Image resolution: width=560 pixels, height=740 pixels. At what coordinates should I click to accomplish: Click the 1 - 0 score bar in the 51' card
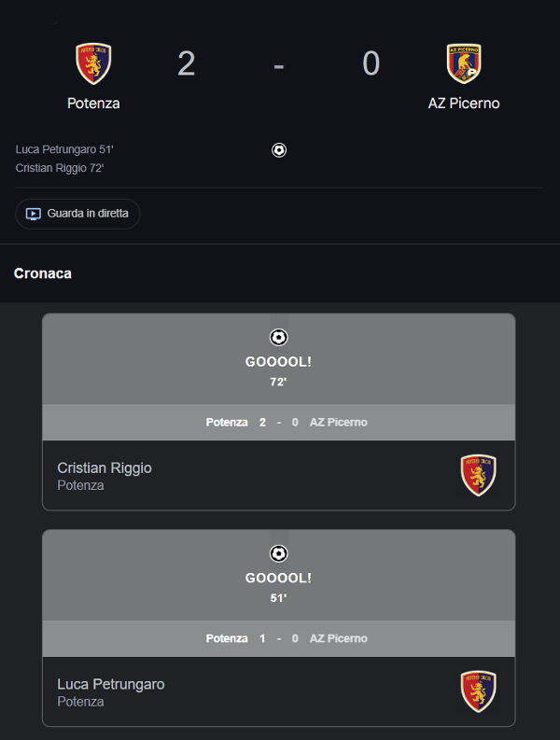click(278, 639)
